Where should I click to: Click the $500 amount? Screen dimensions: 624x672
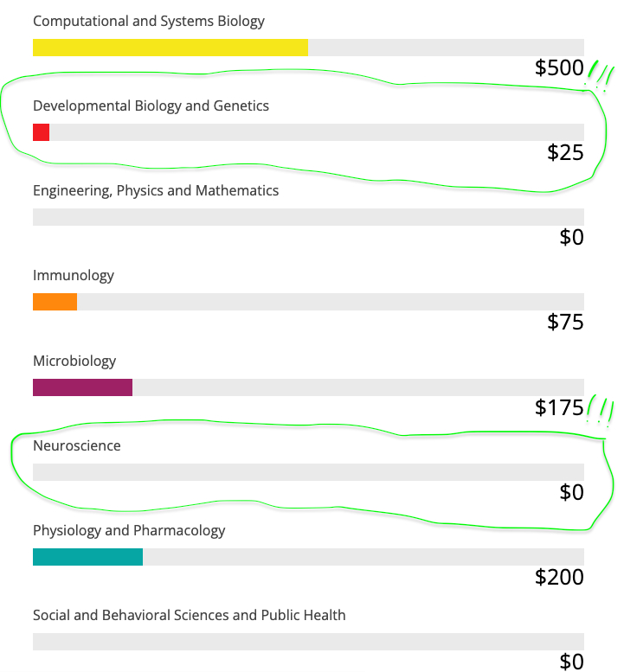click(559, 67)
